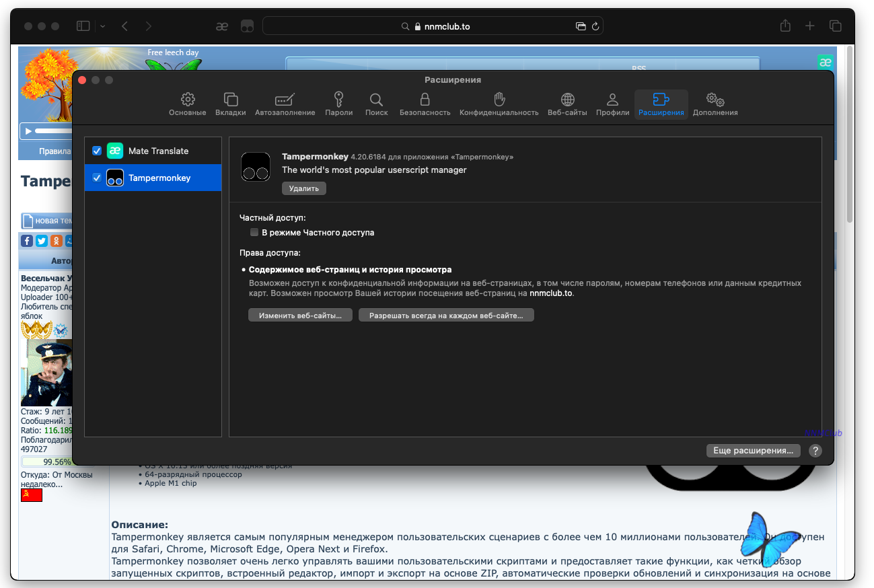Share the page via Odnoklassniki icon
Screen dimensions: 874x588
click(57, 241)
